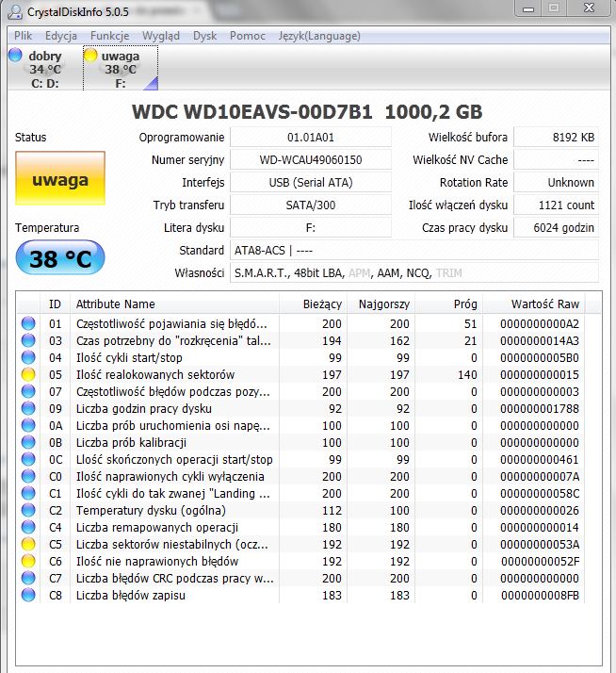
Task: Click the 38 °C temperature badge
Action: (x=60, y=258)
